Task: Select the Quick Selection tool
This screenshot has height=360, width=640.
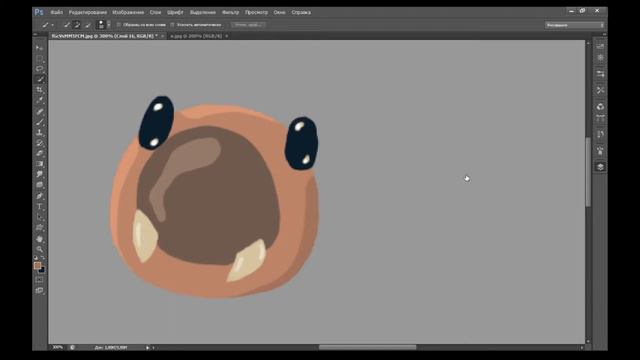Action: point(40,80)
